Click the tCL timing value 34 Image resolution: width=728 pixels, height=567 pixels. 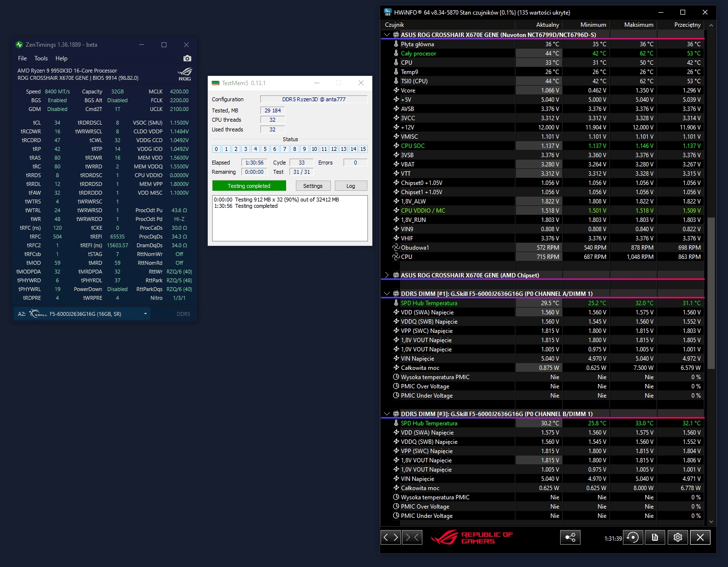[x=57, y=123]
